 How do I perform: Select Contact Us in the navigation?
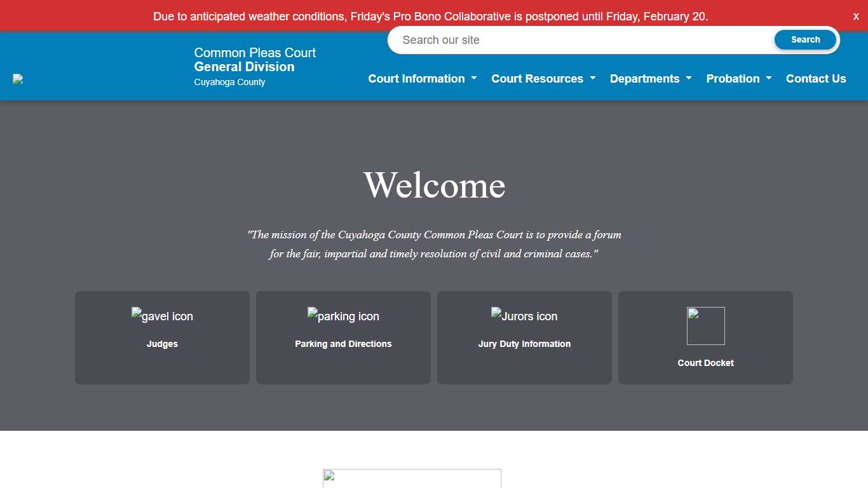(816, 78)
